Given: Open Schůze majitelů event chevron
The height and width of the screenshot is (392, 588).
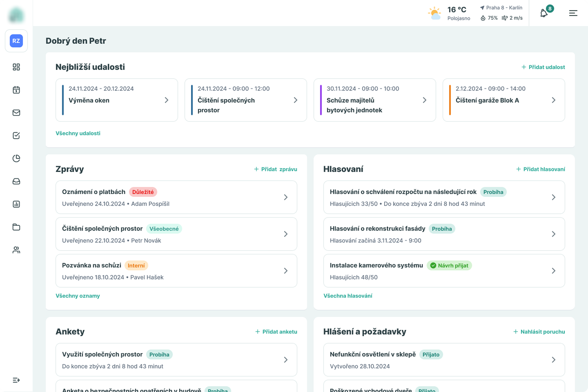Looking at the screenshot, I should [424, 100].
